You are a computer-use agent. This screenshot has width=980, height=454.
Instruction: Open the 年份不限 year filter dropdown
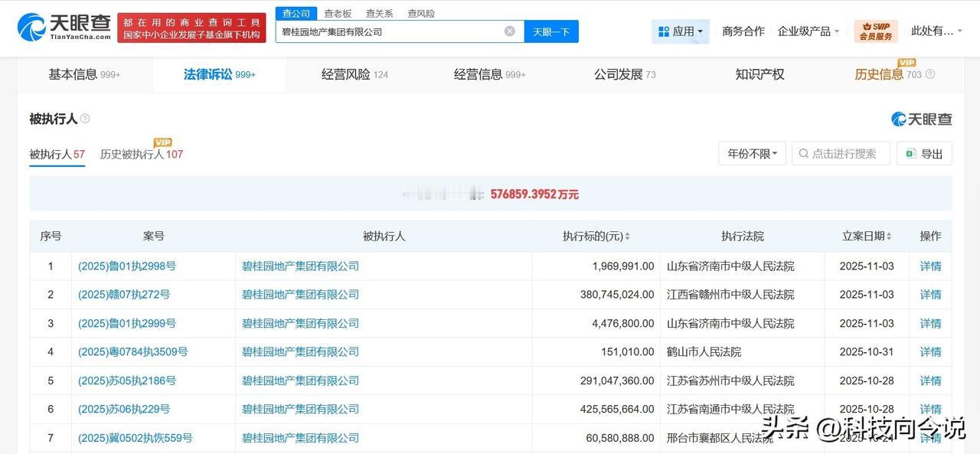[x=751, y=153]
